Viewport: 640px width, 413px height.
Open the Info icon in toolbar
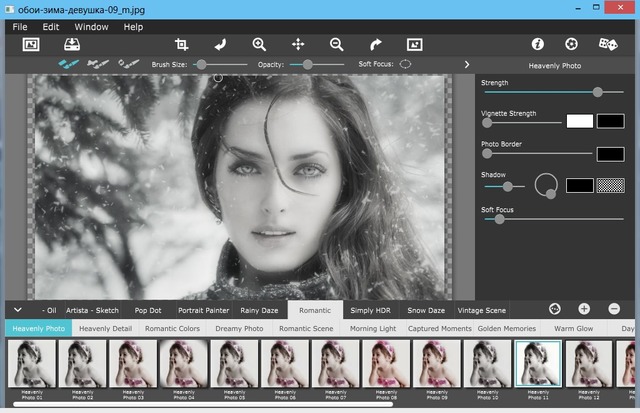pos(537,45)
